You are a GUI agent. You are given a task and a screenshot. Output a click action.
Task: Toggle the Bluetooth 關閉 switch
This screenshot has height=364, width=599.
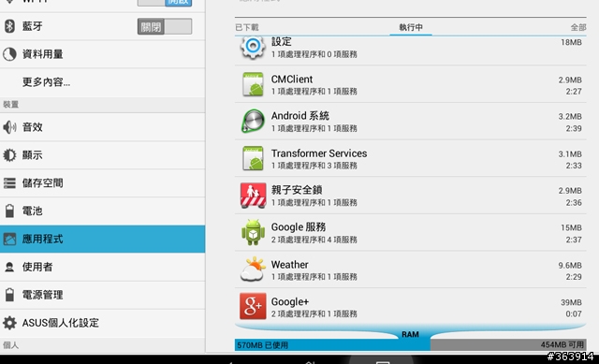click(x=165, y=27)
